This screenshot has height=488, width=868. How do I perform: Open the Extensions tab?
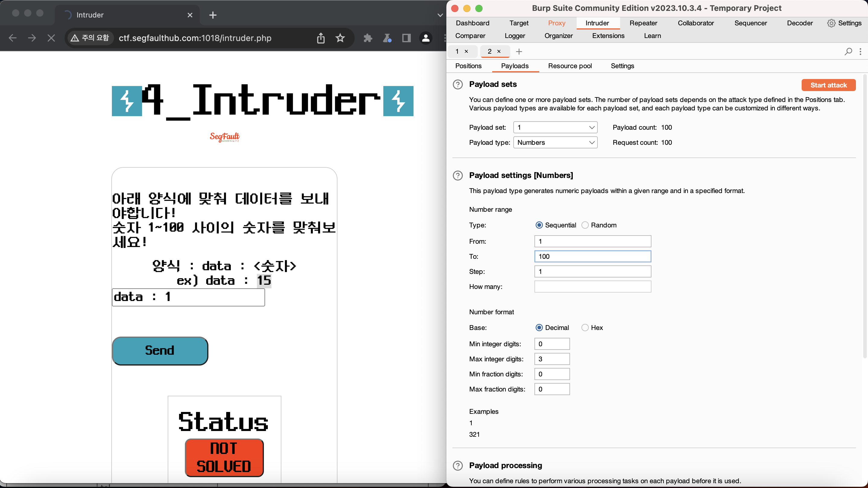(x=608, y=36)
